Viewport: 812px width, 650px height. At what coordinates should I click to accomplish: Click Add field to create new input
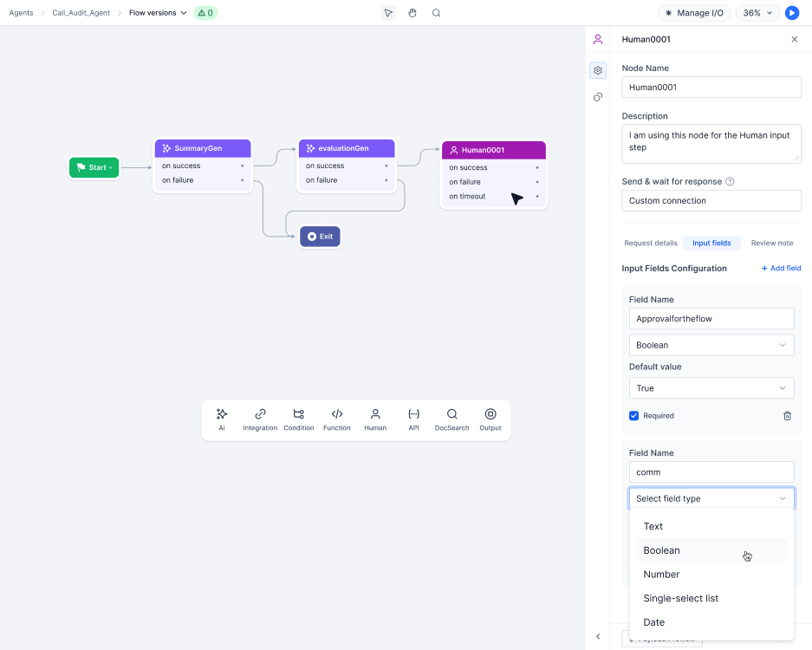780,268
